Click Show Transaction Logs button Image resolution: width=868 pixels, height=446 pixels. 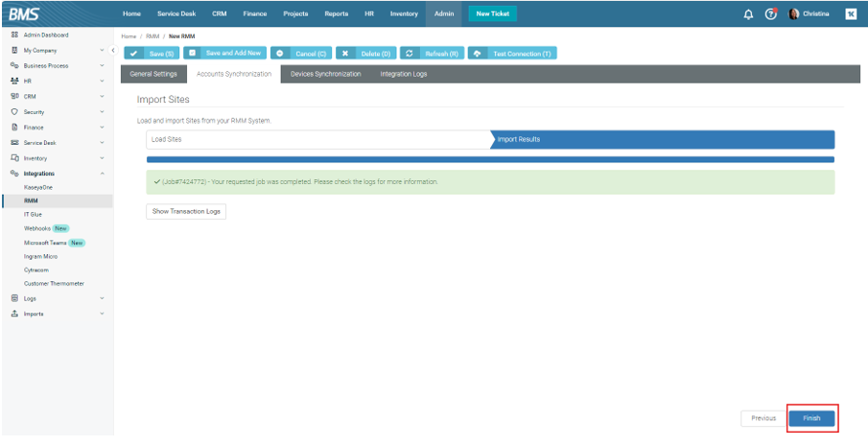pos(186,211)
